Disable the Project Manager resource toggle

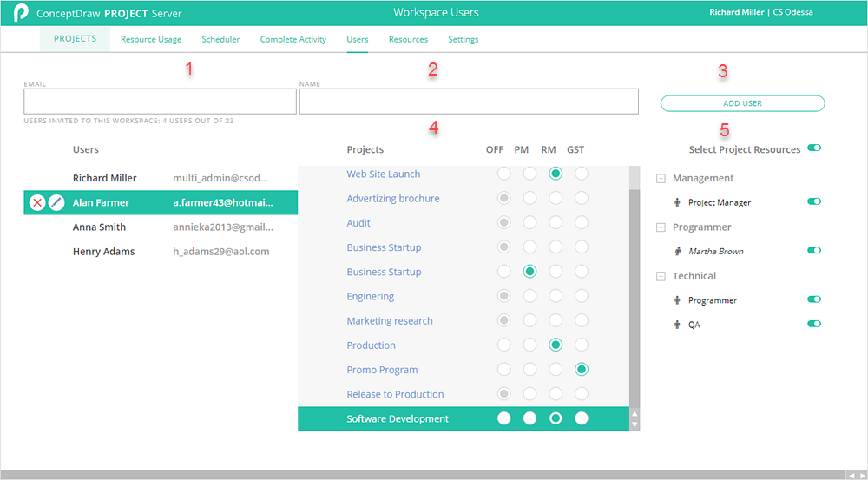point(814,201)
